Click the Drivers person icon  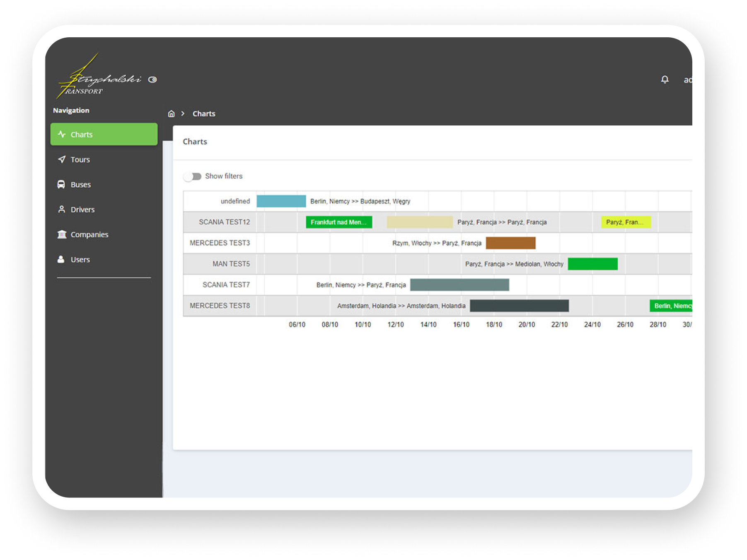pyautogui.click(x=62, y=209)
